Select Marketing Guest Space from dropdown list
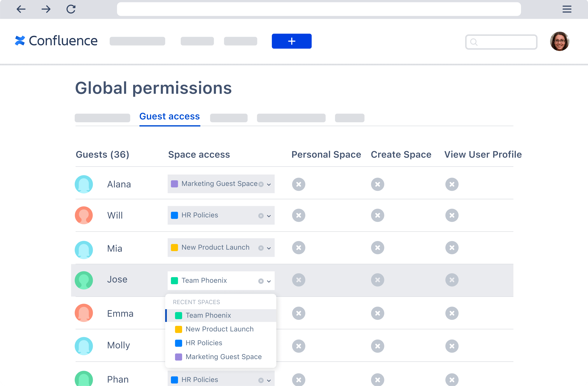 click(x=223, y=357)
